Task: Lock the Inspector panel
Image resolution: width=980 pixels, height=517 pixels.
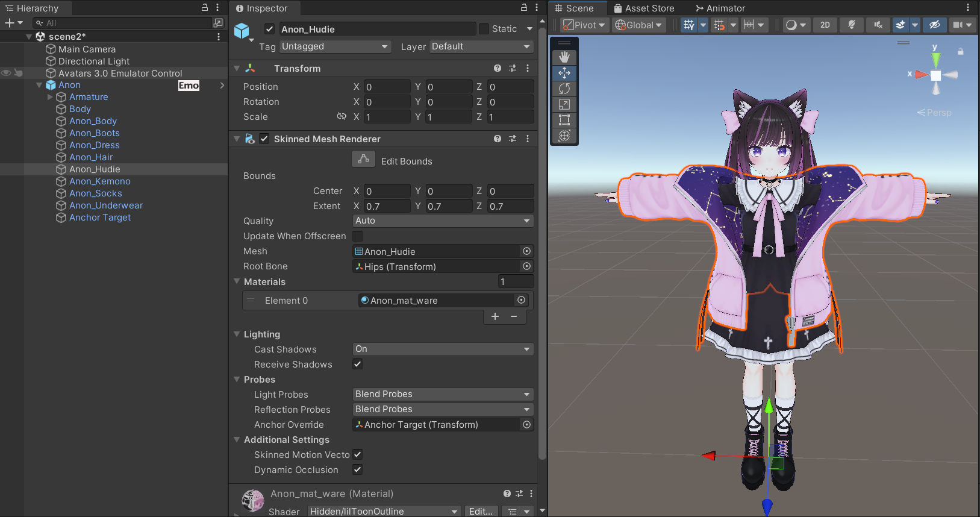Action: [x=524, y=7]
